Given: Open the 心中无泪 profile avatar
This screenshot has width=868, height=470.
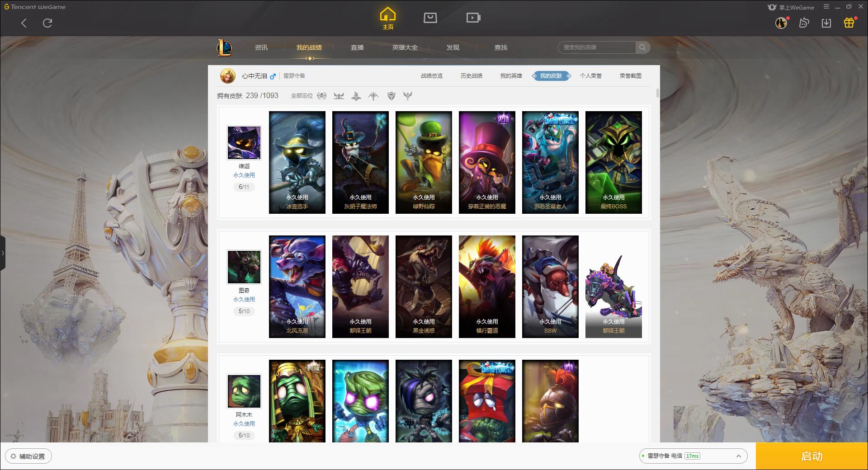Looking at the screenshot, I should [228, 76].
